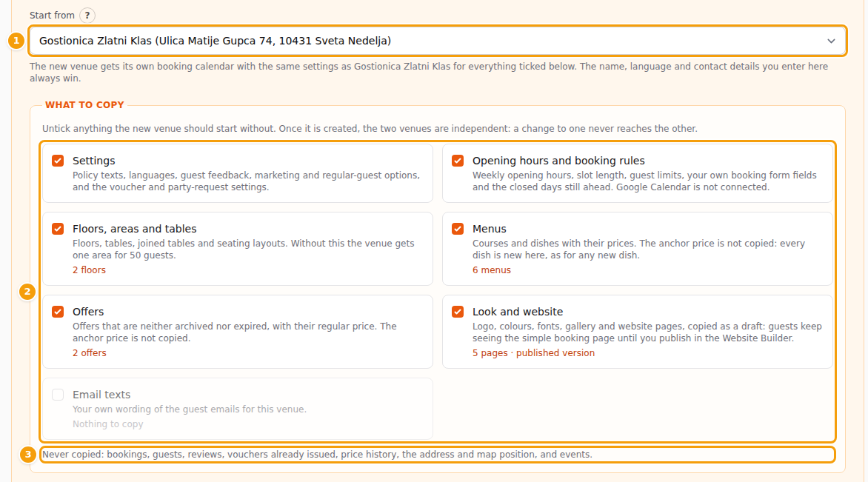The image size is (868, 482).
Task: Click the 'Email texts' card title
Action: click(x=101, y=395)
